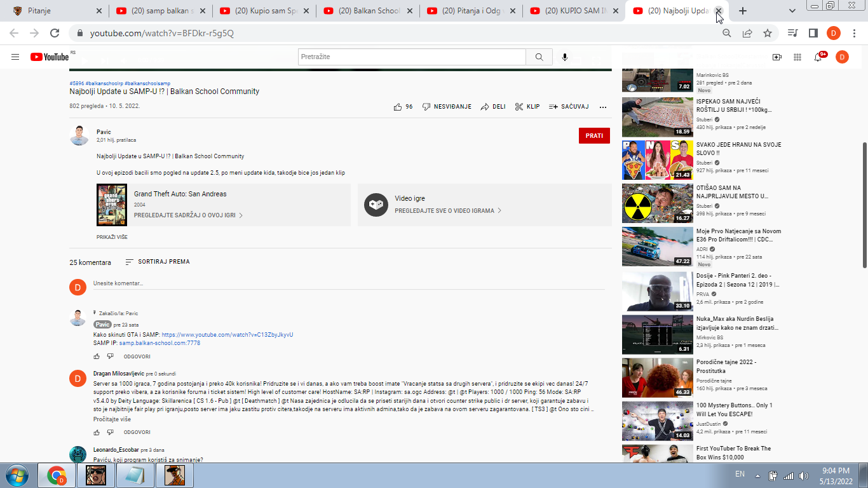Expand description with PRIKAŽI VIŠE
868x488 pixels.
112,237
